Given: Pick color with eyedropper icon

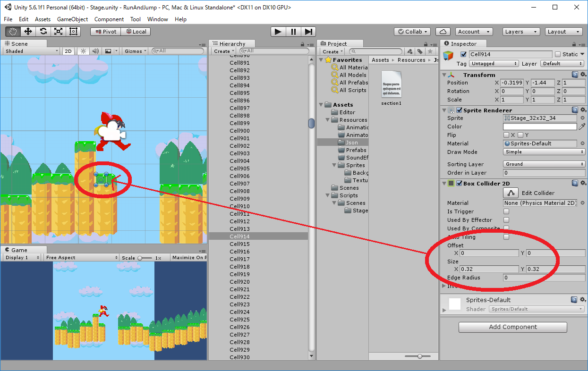Looking at the screenshot, I should pyautogui.click(x=582, y=126).
